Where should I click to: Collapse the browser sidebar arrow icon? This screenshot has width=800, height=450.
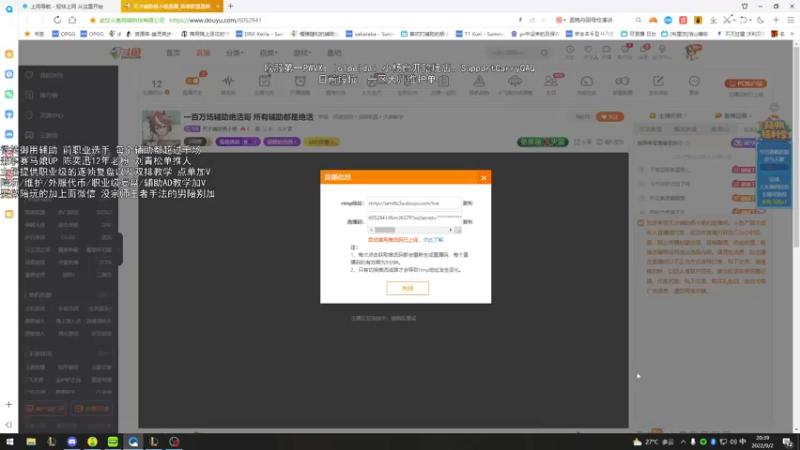[9, 424]
